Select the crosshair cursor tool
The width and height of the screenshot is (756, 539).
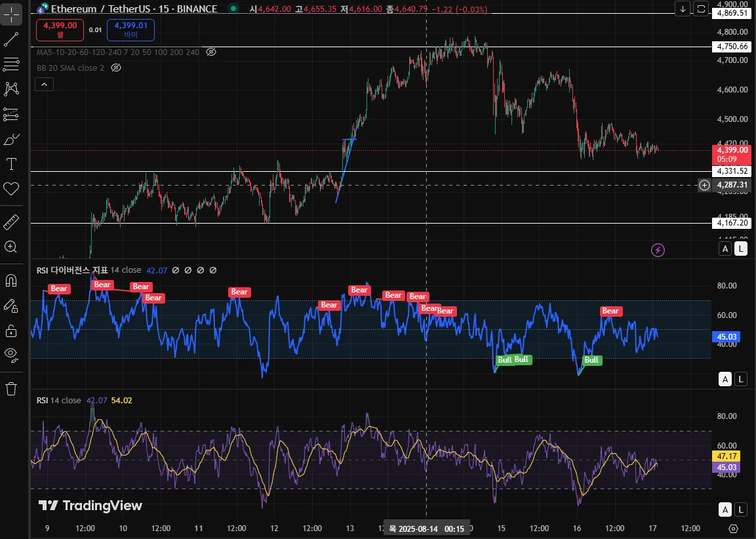point(11,14)
